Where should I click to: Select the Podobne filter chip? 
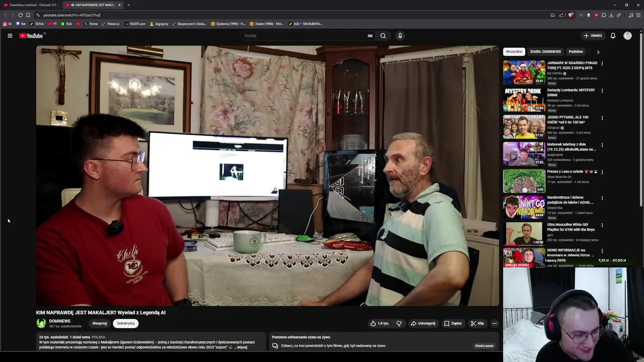click(576, 51)
